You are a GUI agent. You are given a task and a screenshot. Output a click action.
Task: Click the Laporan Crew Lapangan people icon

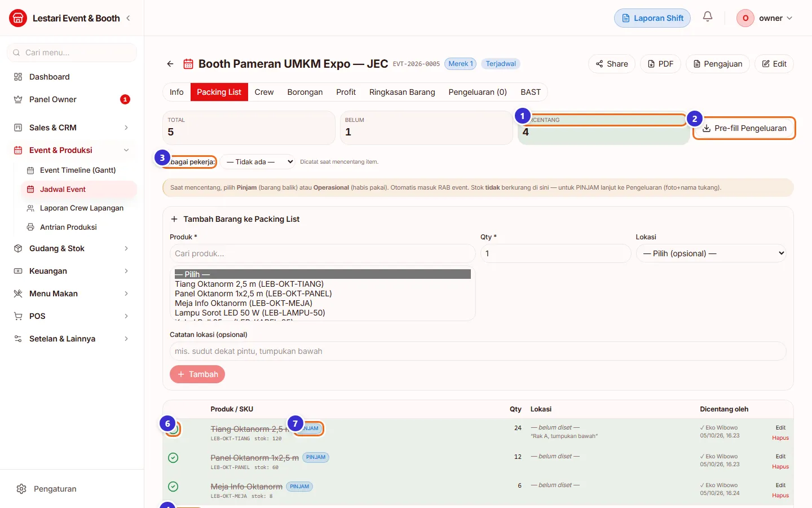click(30, 208)
